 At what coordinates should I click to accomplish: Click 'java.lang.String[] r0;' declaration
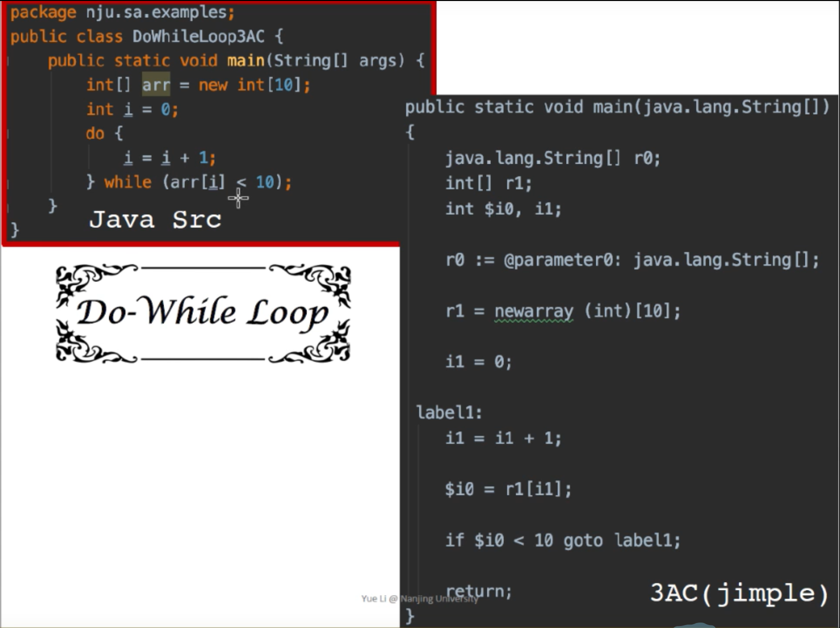click(x=553, y=158)
